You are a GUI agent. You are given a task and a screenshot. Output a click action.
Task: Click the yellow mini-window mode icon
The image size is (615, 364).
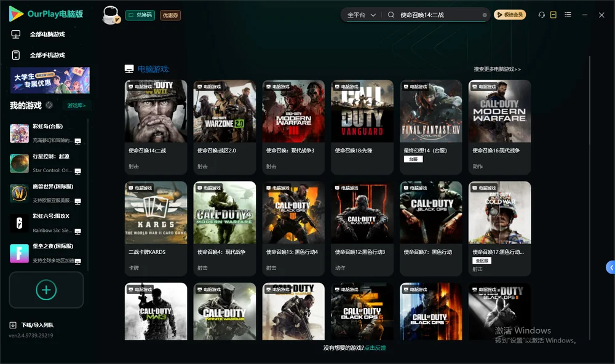(x=553, y=15)
